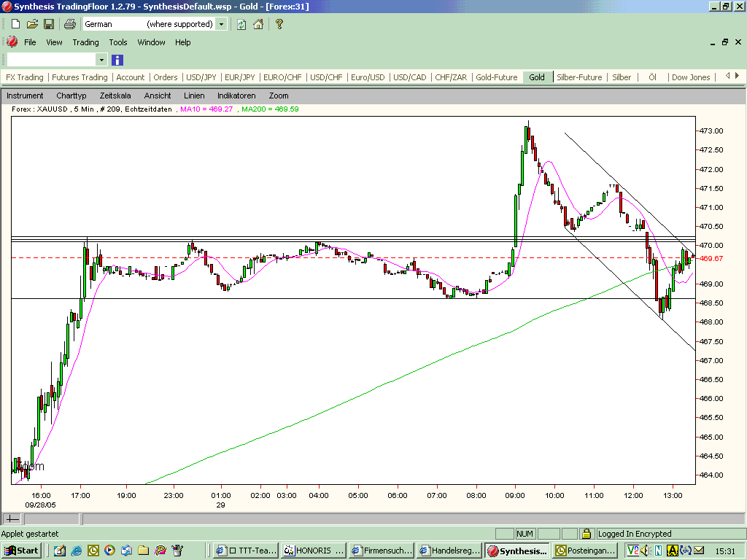Open the Linien chart menu

[194, 96]
